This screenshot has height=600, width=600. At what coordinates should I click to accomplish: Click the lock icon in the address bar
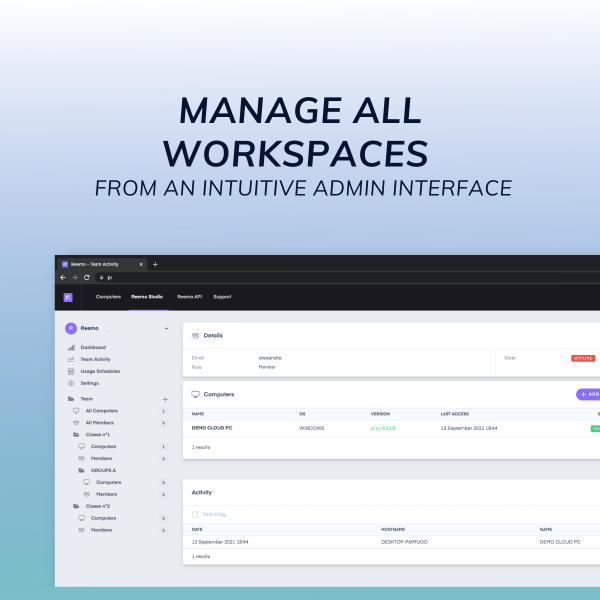(101, 277)
